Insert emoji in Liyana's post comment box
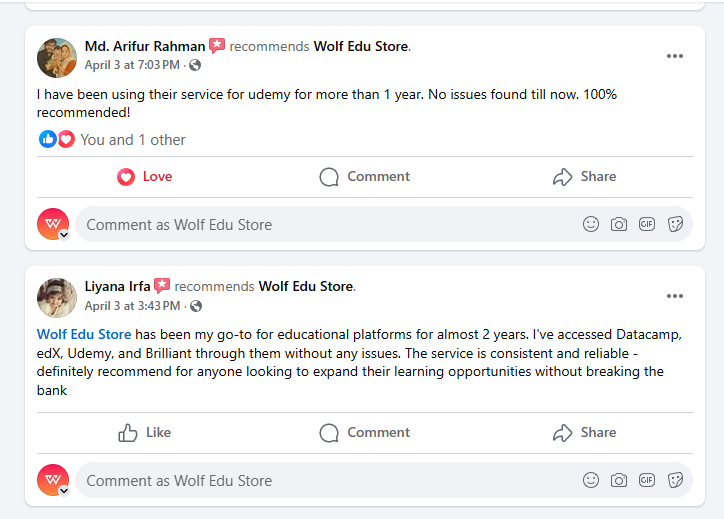 pos(591,480)
